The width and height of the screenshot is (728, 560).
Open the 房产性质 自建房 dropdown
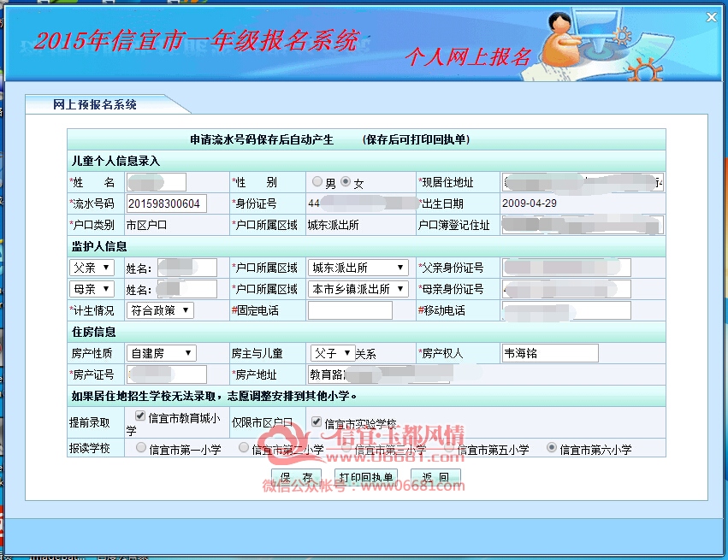161,353
